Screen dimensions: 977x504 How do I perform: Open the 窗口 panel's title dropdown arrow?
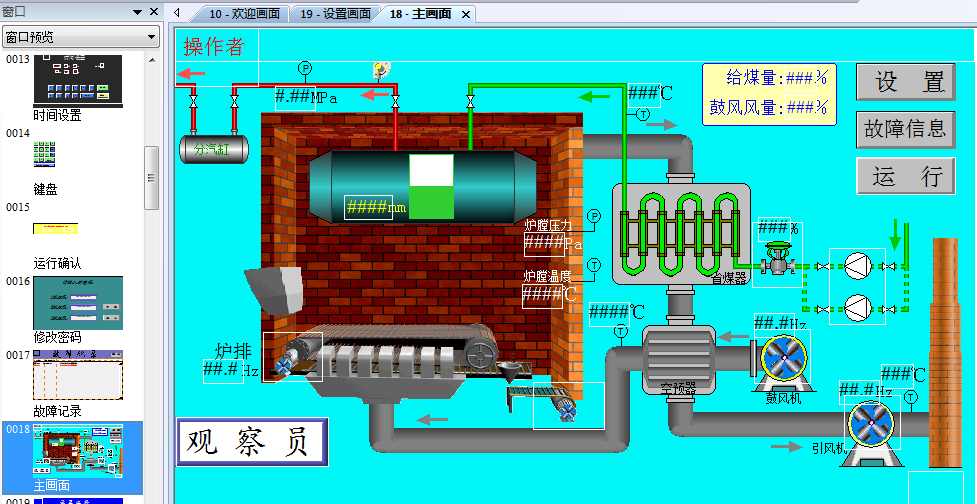click(x=122, y=11)
